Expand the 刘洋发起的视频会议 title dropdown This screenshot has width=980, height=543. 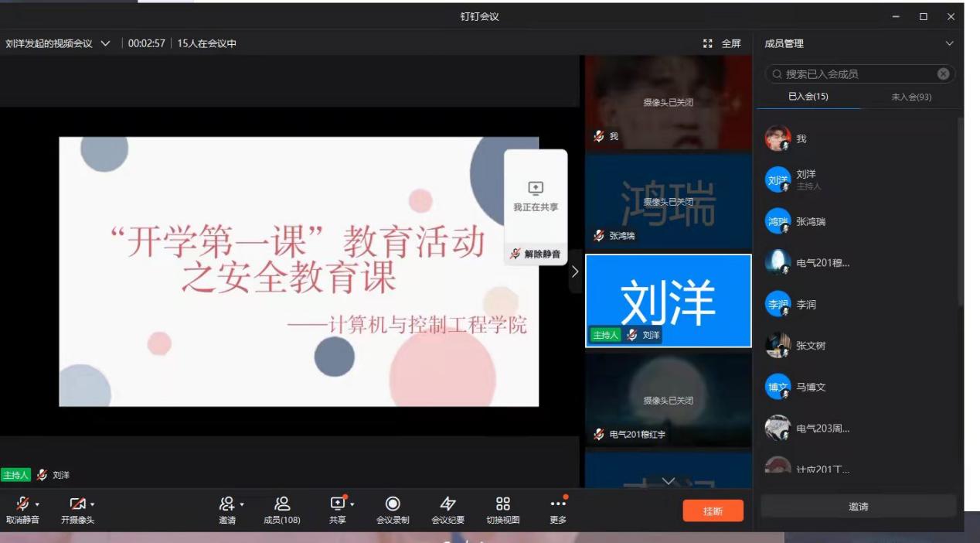coord(105,43)
